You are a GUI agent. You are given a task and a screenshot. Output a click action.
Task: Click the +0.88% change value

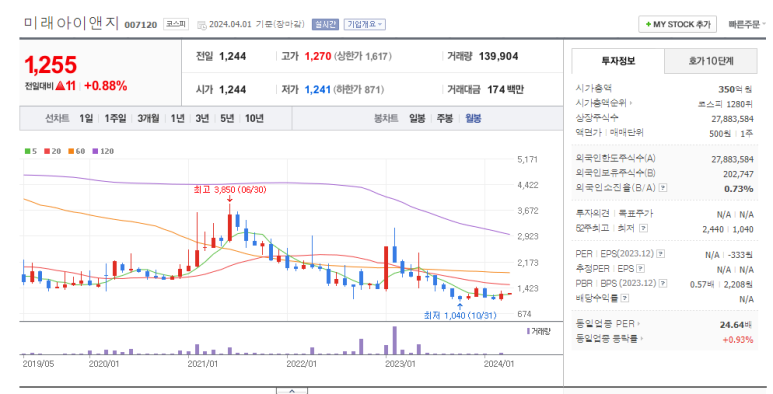[105, 86]
